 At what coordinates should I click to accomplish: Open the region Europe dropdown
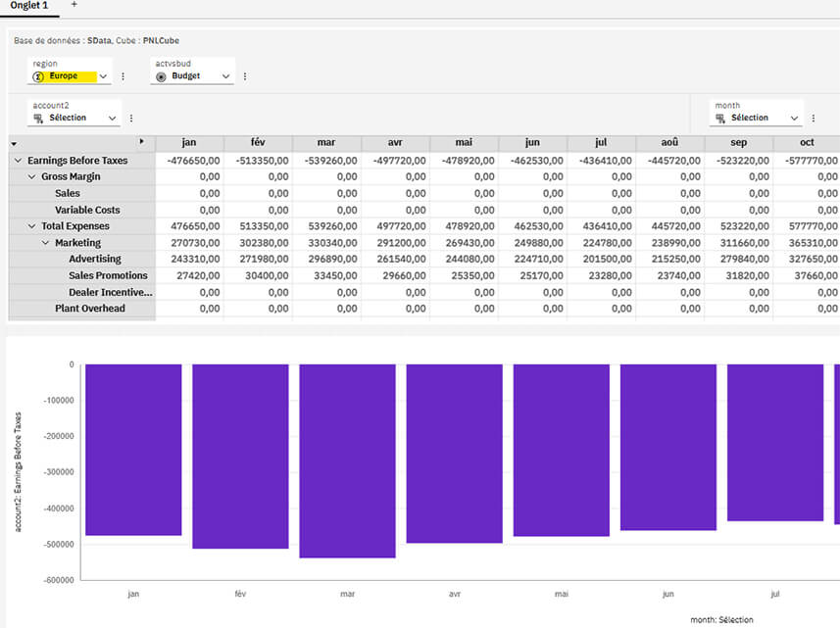pos(102,76)
